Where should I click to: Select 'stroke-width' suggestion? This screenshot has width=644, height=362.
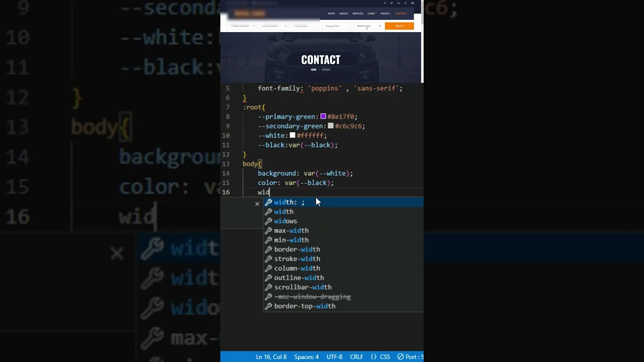coord(344,259)
